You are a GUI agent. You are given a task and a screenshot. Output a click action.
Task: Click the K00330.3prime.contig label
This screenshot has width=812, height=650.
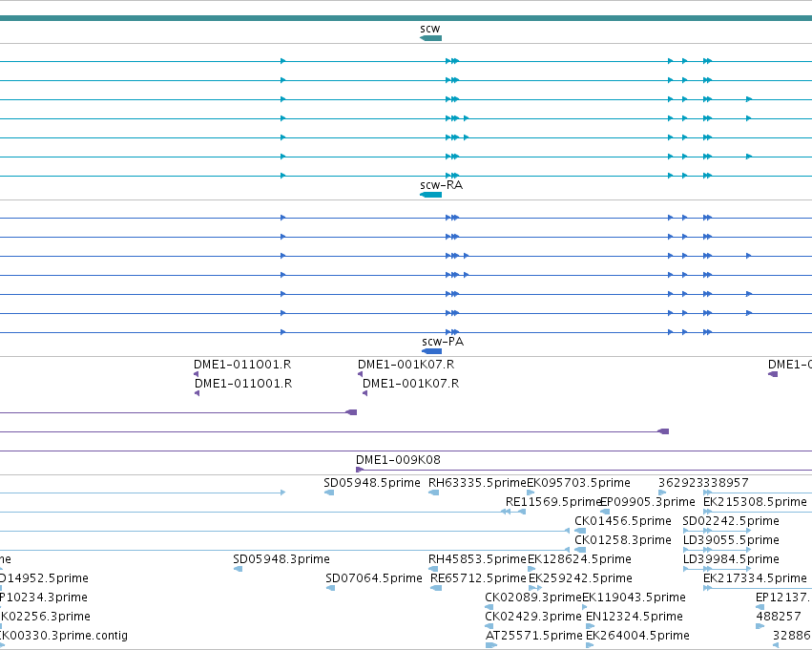(64, 636)
